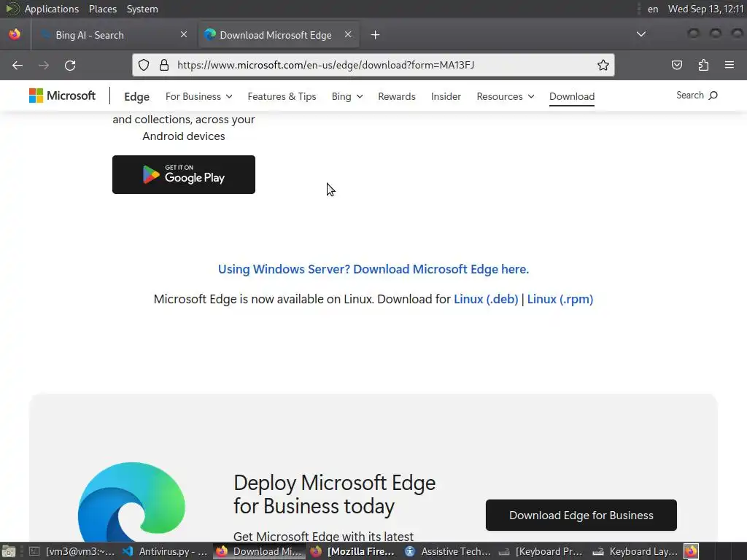Open [Keyboard Pr... taskbar window
The width and height of the screenshot is (747, 560).
541,551
